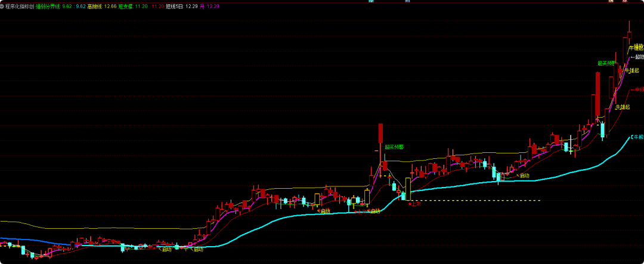Click the magenta 升 legend value 12.29

(213, 6)
